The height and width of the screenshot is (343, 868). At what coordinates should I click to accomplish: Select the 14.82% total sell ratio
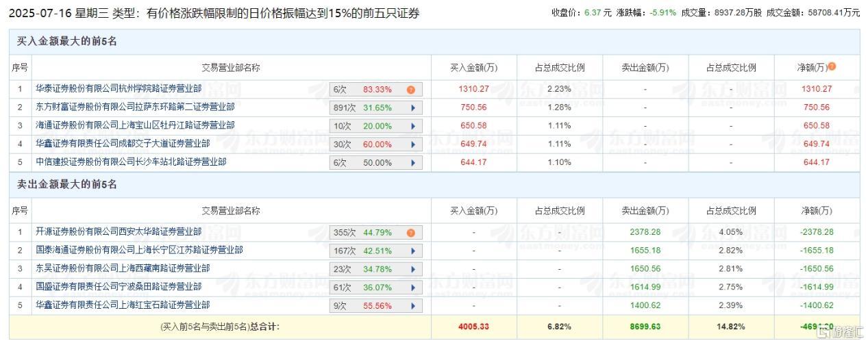pyautogui.click(x=730, y=327)
